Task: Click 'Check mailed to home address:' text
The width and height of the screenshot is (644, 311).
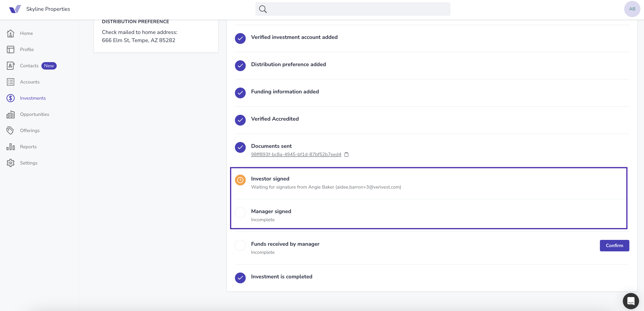Action: click(x=140, y=32)
